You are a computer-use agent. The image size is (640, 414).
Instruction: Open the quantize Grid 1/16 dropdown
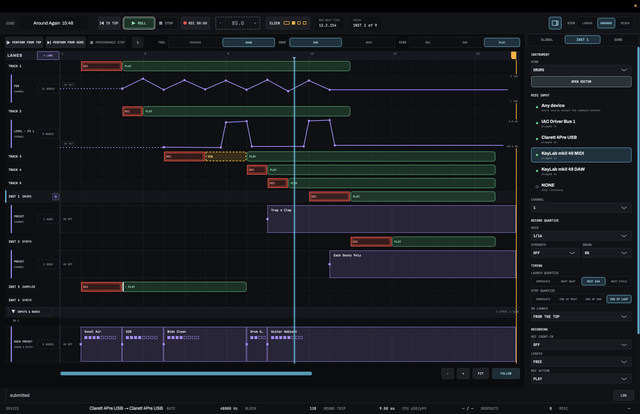[x=581, y=236]
